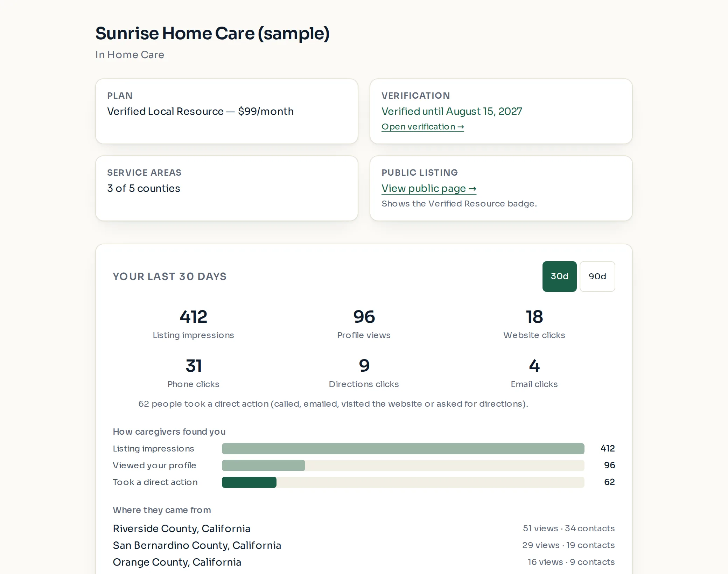
Task: Click Orange County, California row
Action: [x=364, y=562]
